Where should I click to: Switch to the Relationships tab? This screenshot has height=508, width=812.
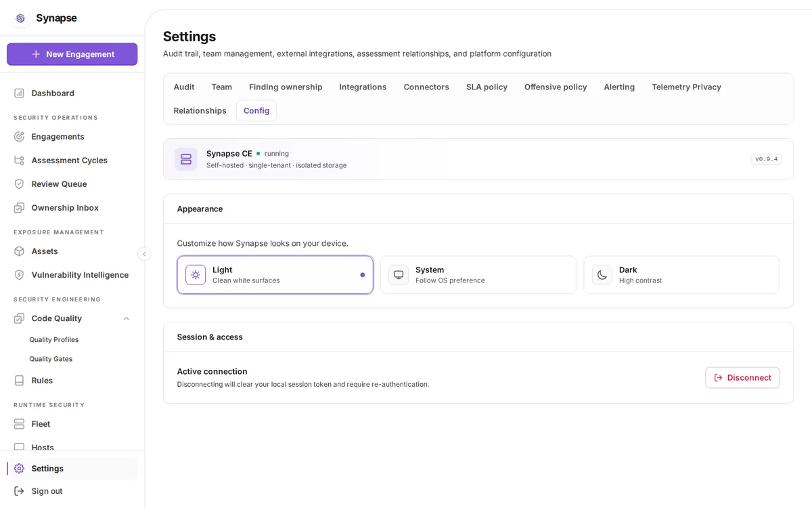200,110
